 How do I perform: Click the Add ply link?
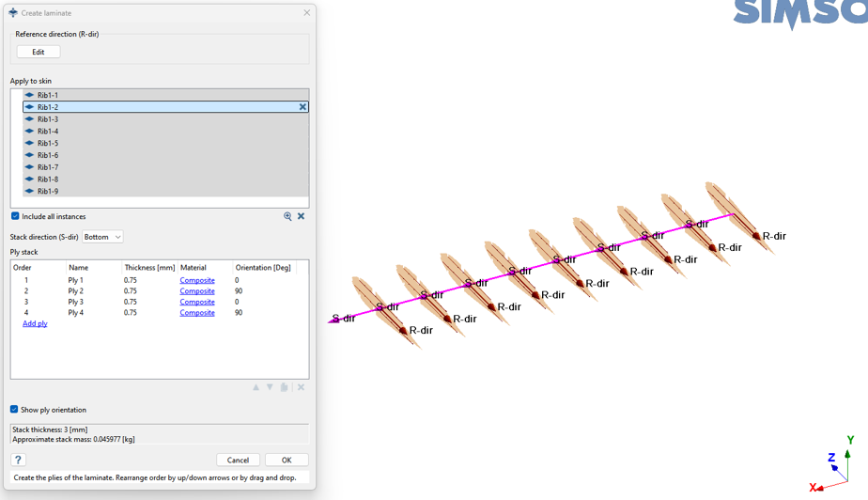[x=35, y=323]
